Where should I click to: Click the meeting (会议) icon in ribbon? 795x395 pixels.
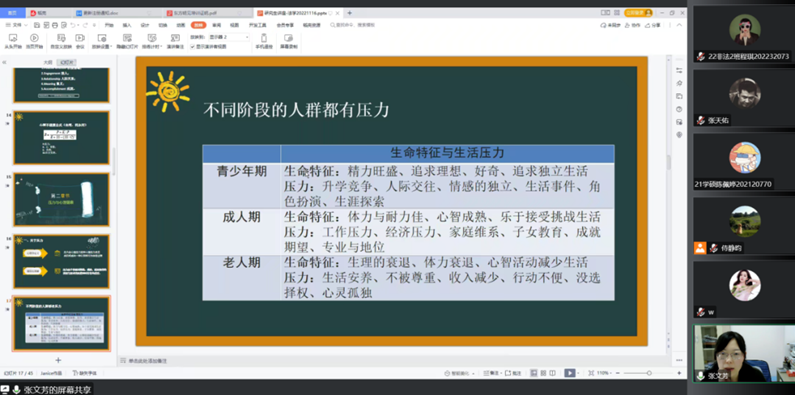tap(80, 41)
